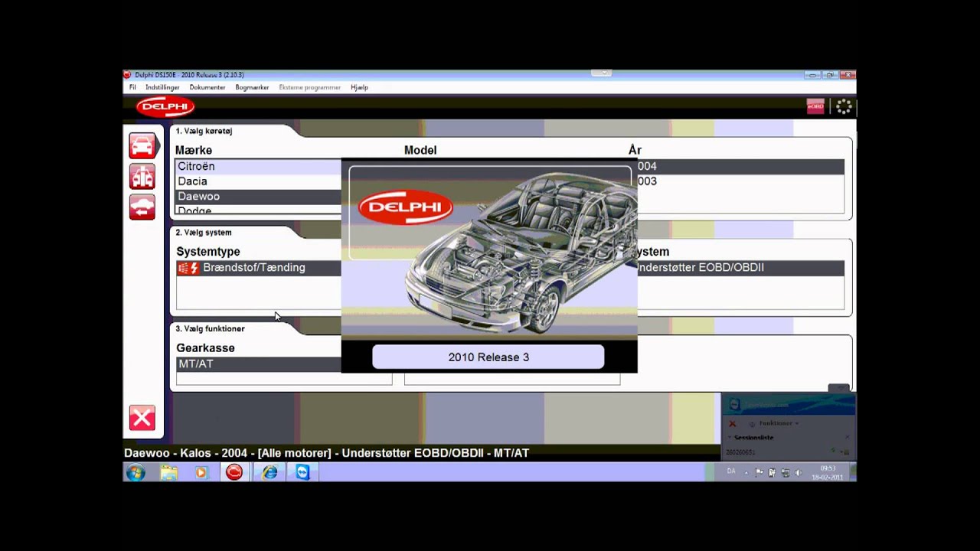
Task: Select year 2003 in the År list
Action: tap(740, 181)
